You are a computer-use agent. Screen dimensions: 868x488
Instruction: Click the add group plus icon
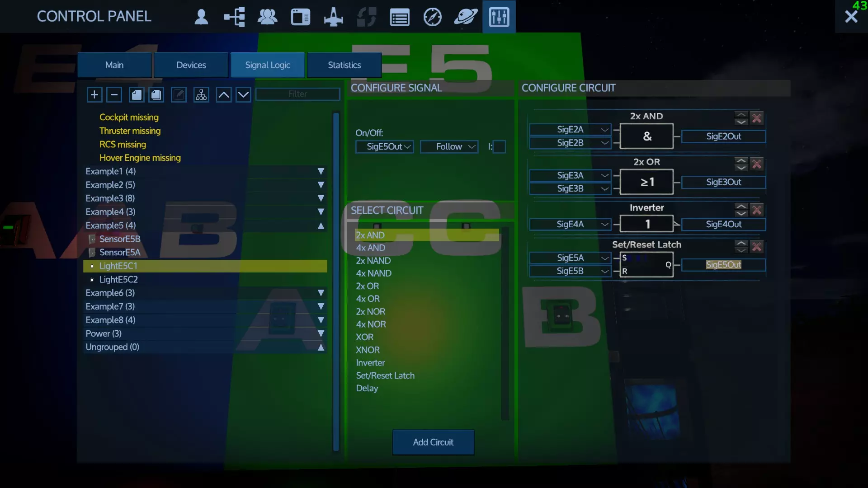click(94, 94)
